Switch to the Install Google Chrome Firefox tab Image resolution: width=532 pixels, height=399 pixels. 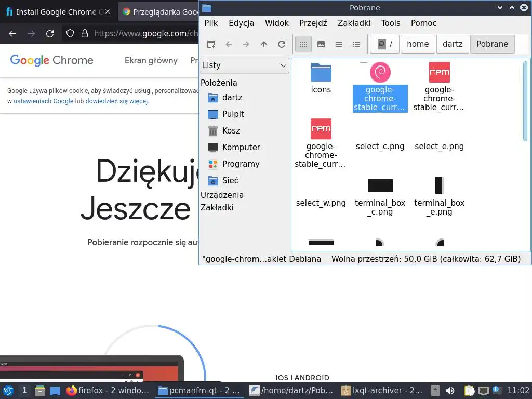click(56, 12)
